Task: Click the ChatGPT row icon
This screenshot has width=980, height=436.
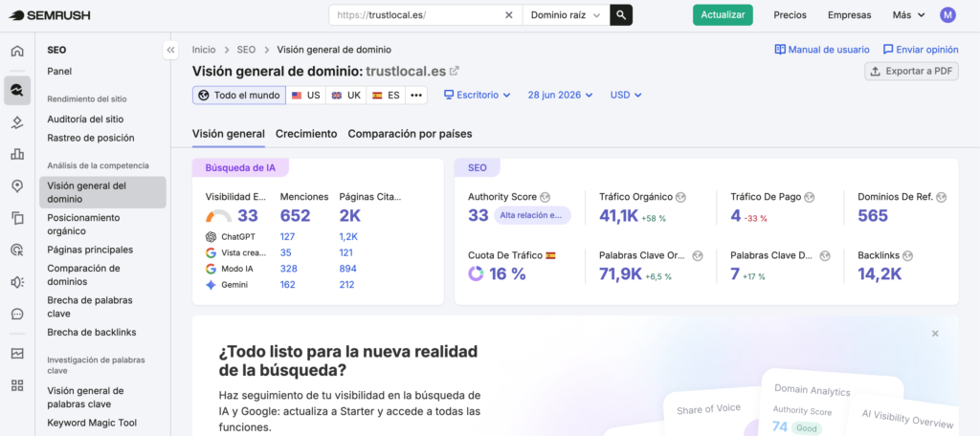Action: click(211, 237)
